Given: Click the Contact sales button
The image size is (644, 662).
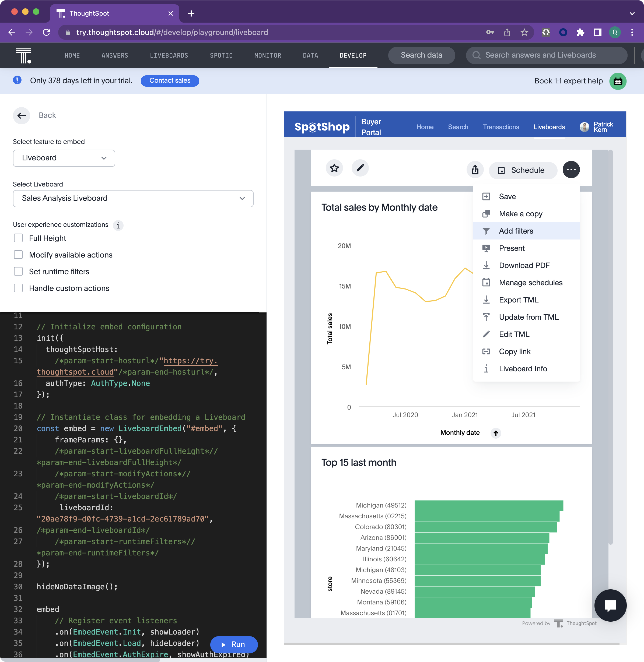Looking at the screenshot, I should [170, 81].
